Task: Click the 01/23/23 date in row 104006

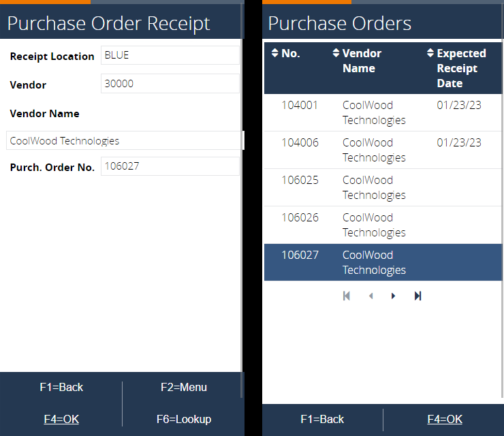Action: (x=459, y=142)
